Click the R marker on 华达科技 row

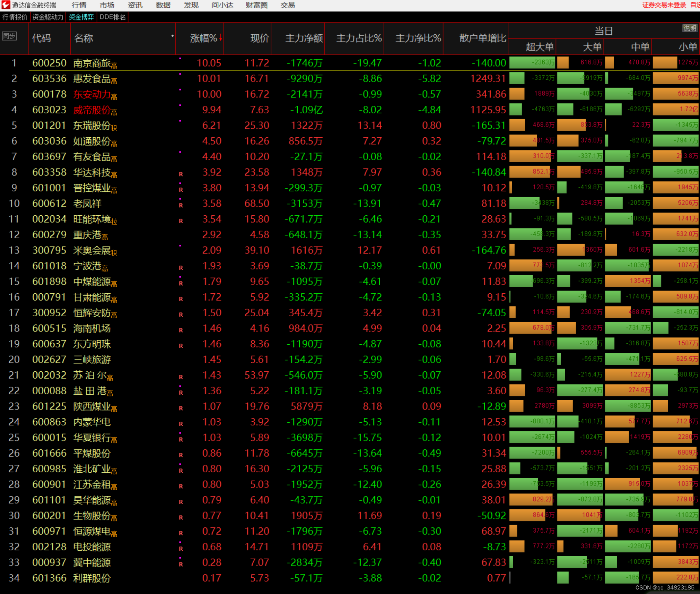pos(181,174)
